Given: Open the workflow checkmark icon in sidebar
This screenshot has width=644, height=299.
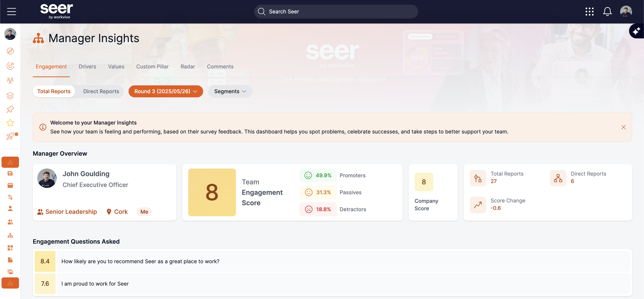Looking at the screenshot, I should [x=10, y=197].
